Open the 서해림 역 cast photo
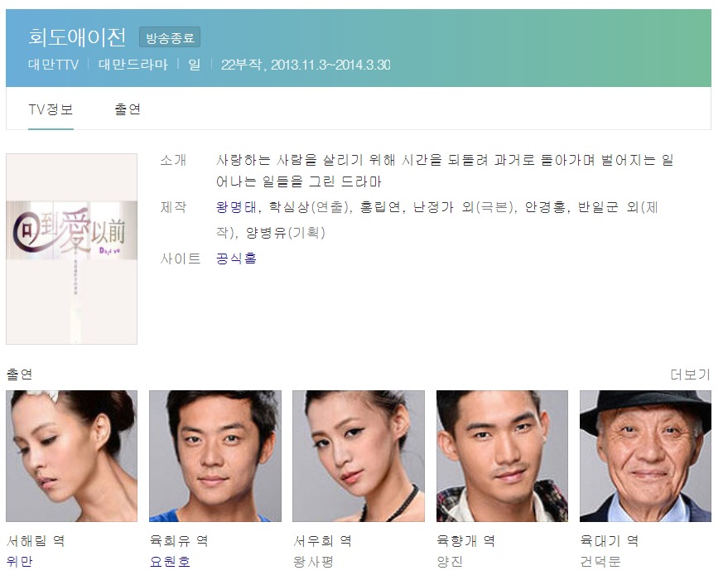 coord(71,456)
